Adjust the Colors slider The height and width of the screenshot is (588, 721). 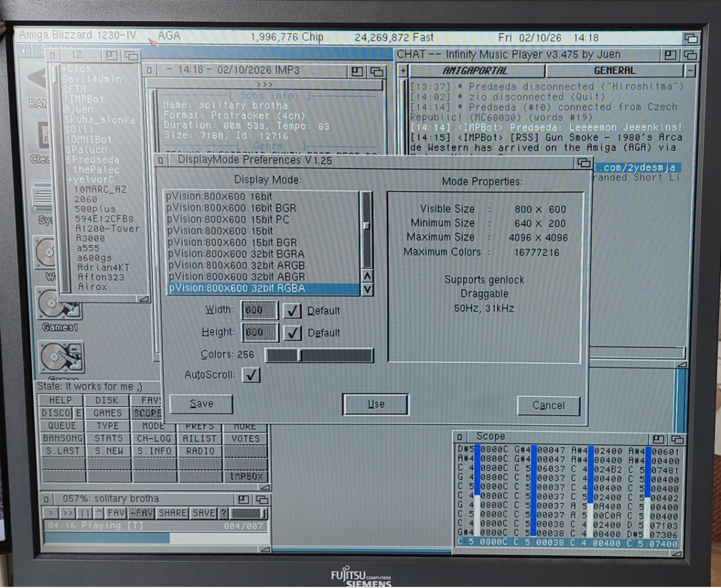point(319,355)
